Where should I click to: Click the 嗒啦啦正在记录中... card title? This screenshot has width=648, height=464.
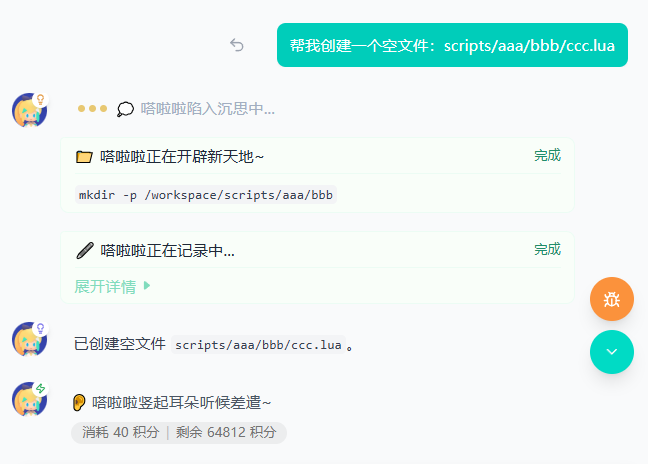(x=167, y=251)
